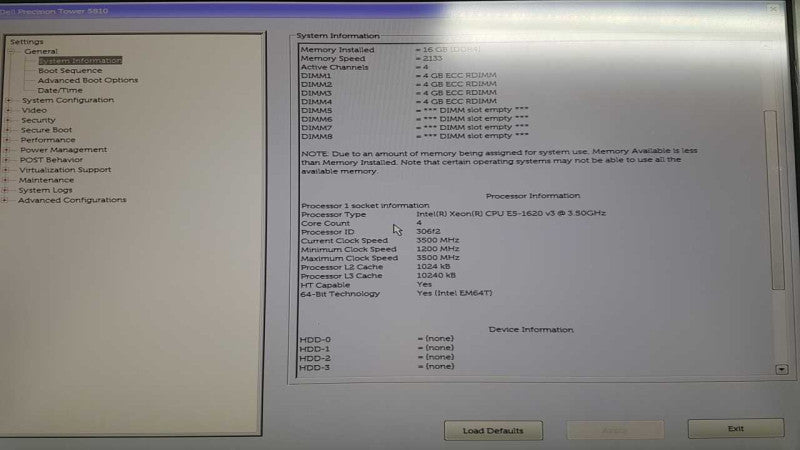The height and width of the screenshot is (450, 800).
Task: Select Maintenance tree item
Action: (x=46, y=180)
